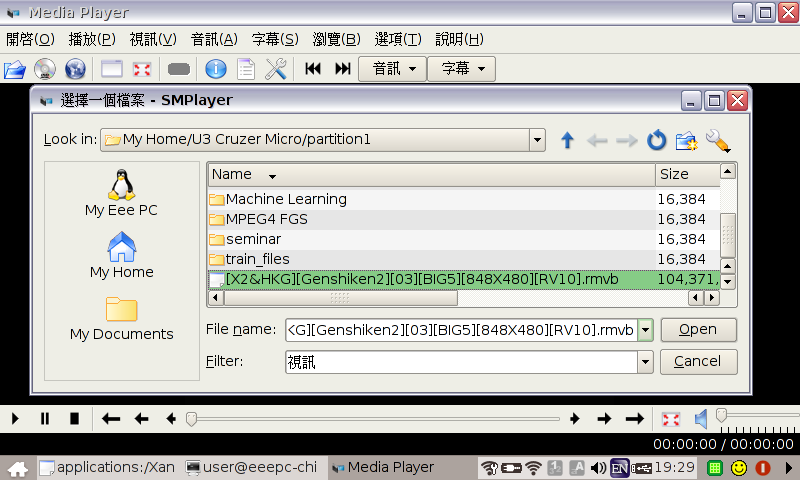The width and height of the screenshot is (800, 480).
Task: Reload the folder listing in the dialog
Action: [x=656, y=140]
